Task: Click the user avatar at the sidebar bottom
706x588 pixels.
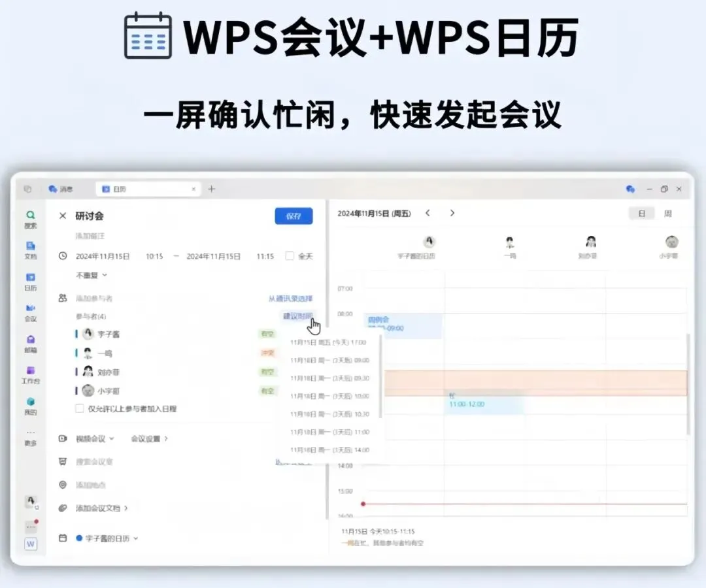Action: [31, 501]
